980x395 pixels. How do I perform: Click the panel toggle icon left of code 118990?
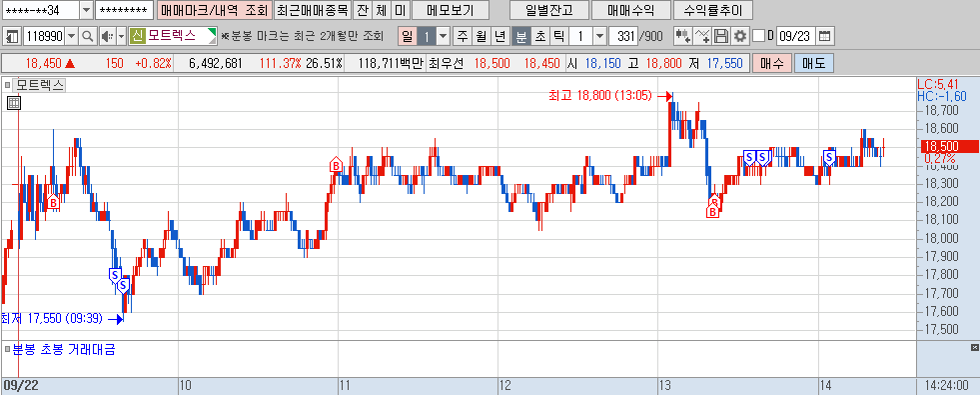[12, 36]
